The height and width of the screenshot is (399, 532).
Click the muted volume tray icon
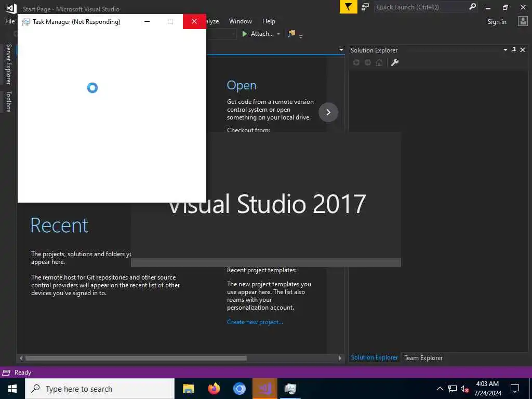(x=464, y=389)
